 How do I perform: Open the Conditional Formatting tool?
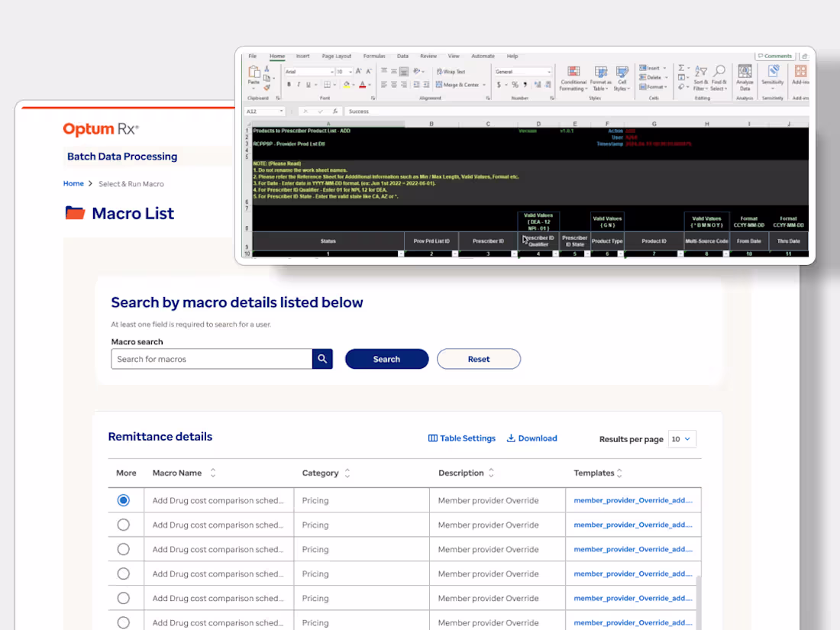(x=573, y=73)
